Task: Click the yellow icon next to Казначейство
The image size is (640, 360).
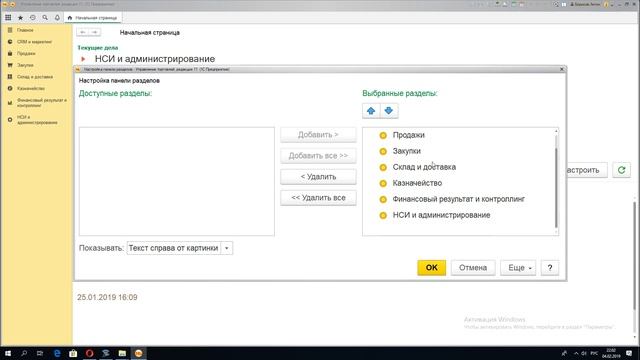Action: (383, 183)
